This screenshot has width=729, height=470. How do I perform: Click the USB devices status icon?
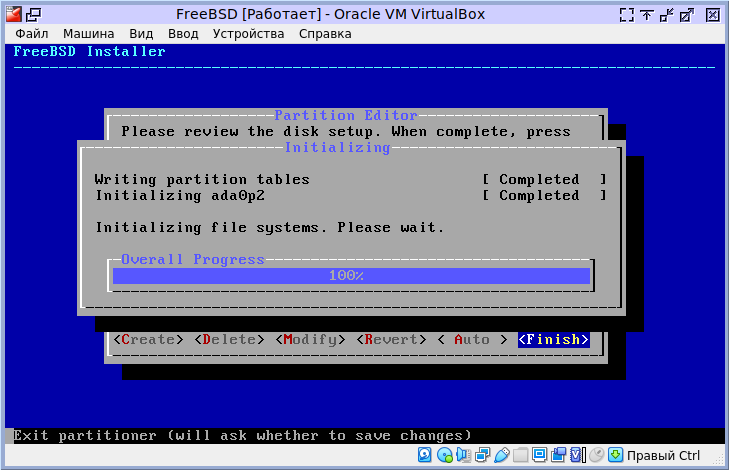501,455
